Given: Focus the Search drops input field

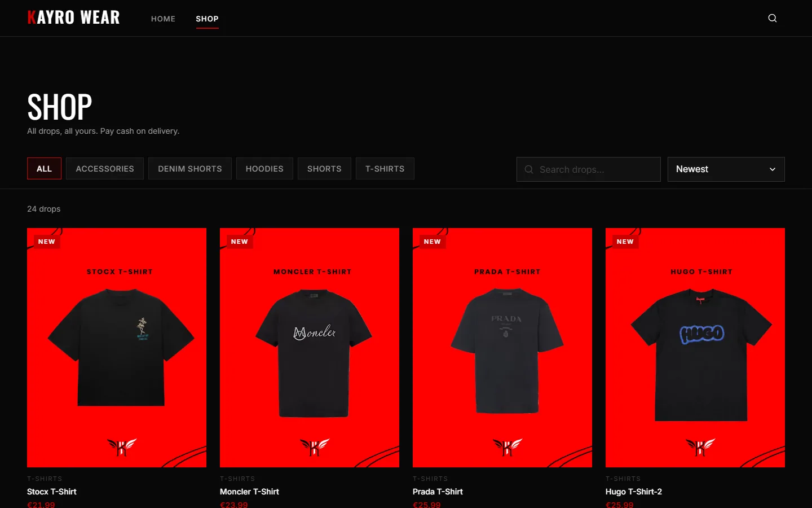Looking at the screenshot, I should tap(589, 169).
